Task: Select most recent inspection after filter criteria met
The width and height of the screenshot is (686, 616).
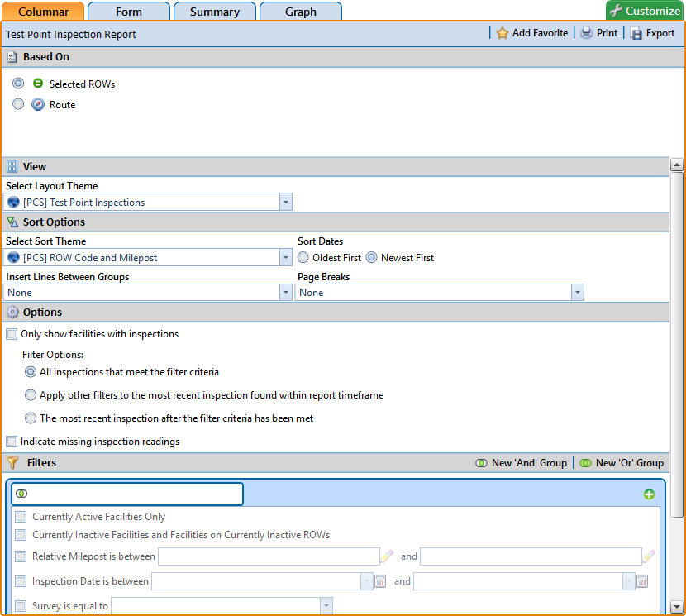Action: (31, 418)
